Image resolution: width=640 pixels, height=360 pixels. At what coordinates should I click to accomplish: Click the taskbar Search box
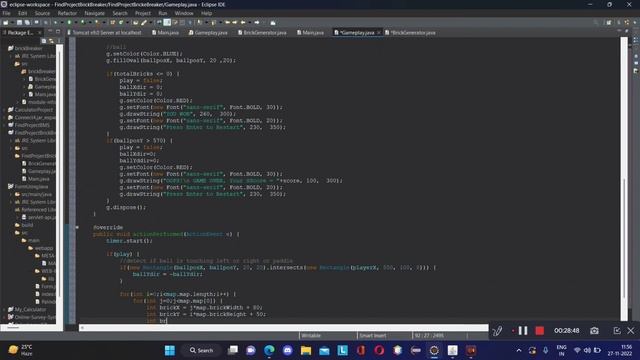202,350
